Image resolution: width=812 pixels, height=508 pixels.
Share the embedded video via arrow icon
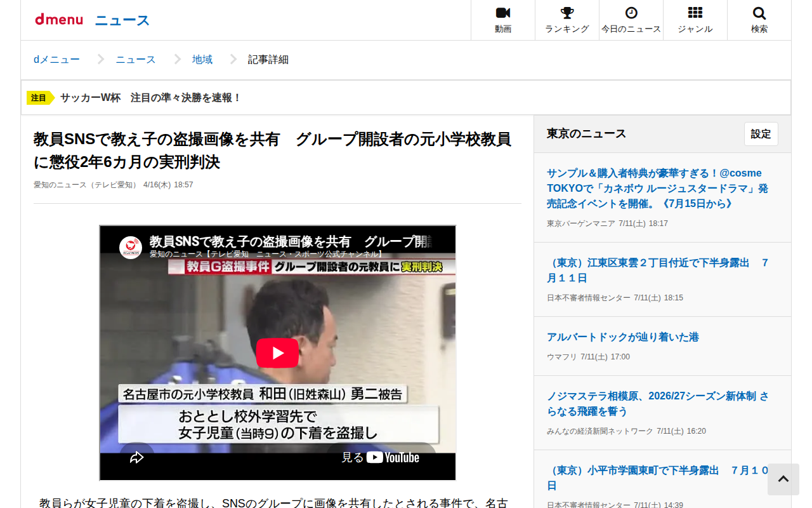point(137,457)
